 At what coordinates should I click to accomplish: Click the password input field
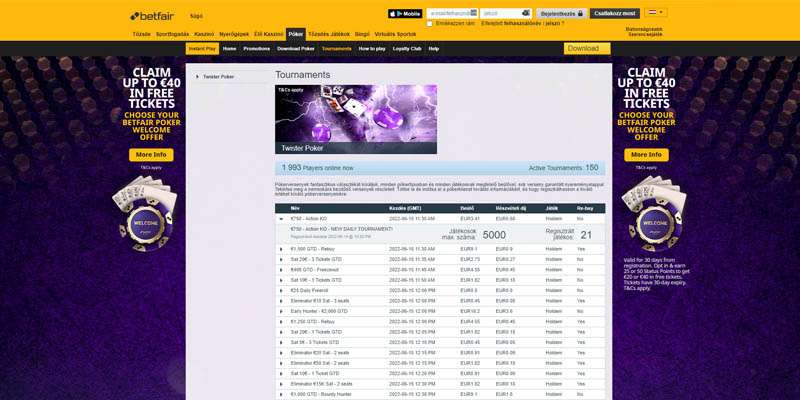tap(506, 13)
